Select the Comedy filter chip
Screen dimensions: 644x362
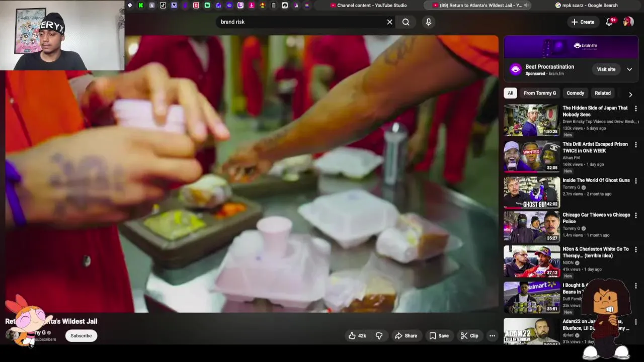click(575, 93)
